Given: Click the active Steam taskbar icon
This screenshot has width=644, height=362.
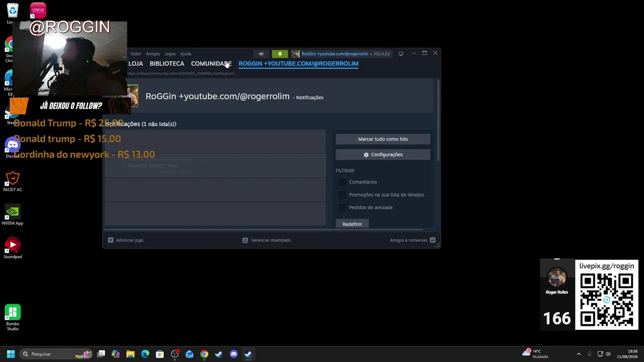Looking at the screenshot, I should pyautogui.click(x=248, y=354).
